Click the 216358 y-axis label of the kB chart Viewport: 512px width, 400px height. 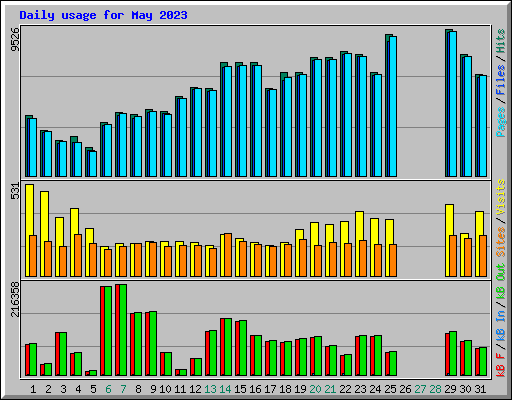coord(15,299)
